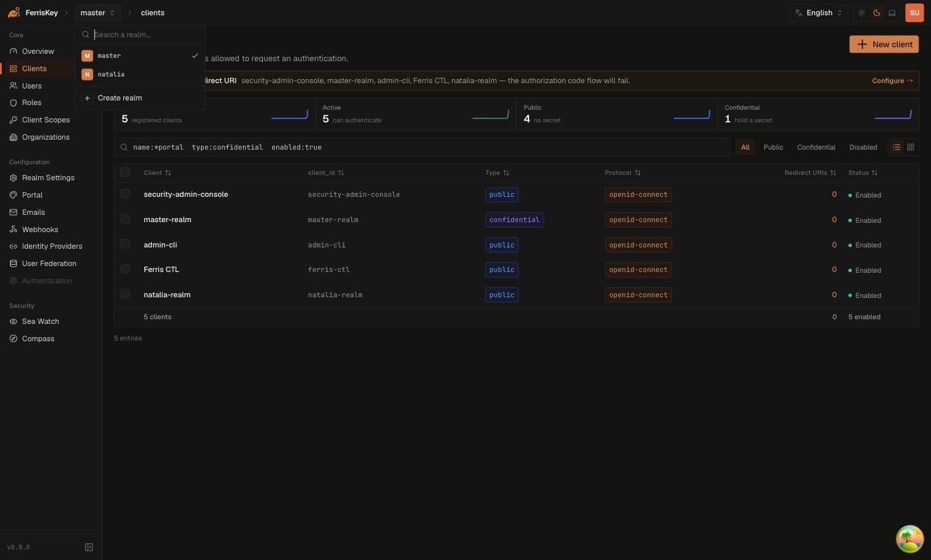This screenshot has height=560, width=931.
Task: Select master realm in the list
Action: pos(140,56)
